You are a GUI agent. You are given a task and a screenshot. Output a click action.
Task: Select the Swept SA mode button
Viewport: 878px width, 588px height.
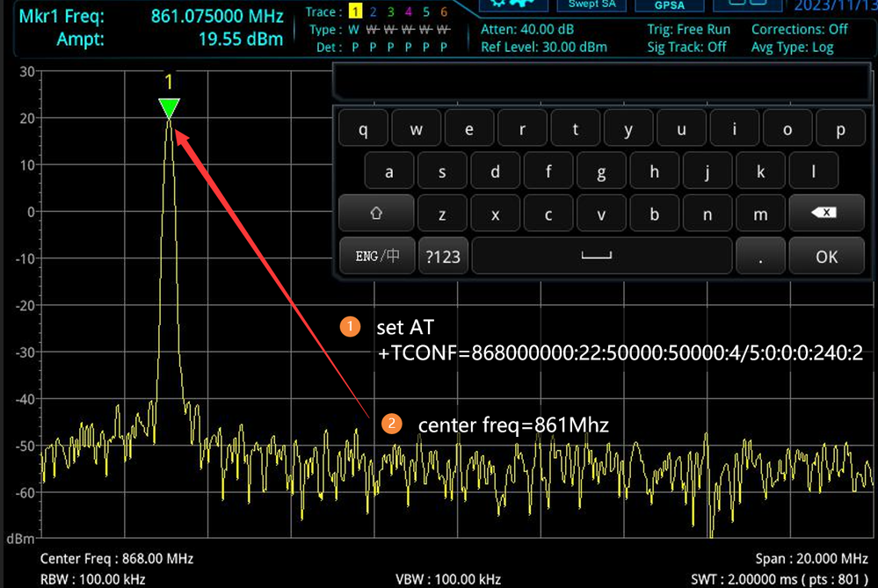591,4
